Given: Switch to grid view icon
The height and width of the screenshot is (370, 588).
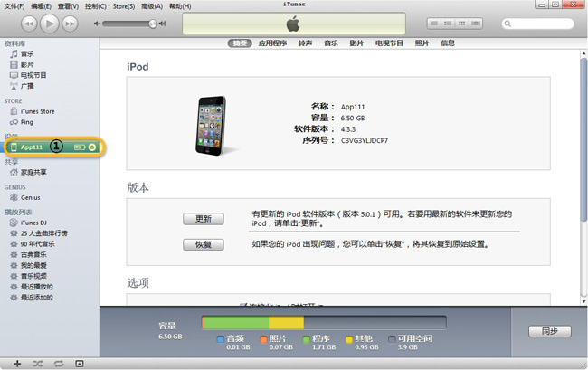Looking at the screenshot, I should click(x=461, y=24).
